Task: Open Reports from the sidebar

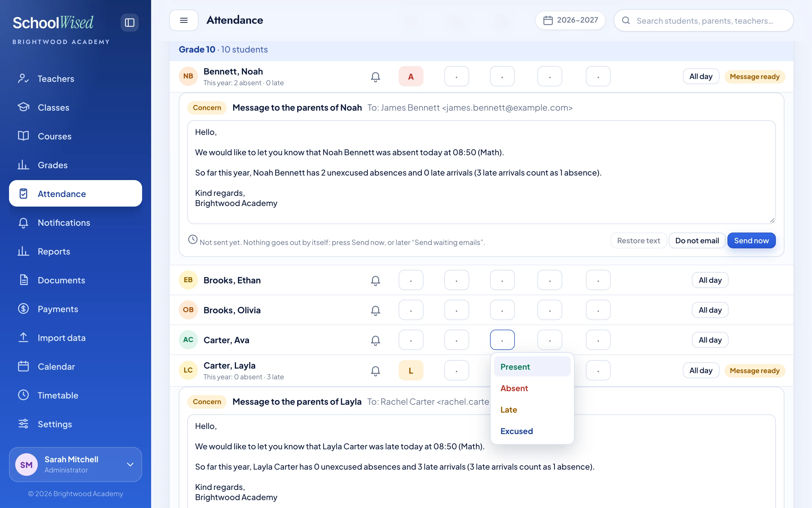Action: coord(76,251)
